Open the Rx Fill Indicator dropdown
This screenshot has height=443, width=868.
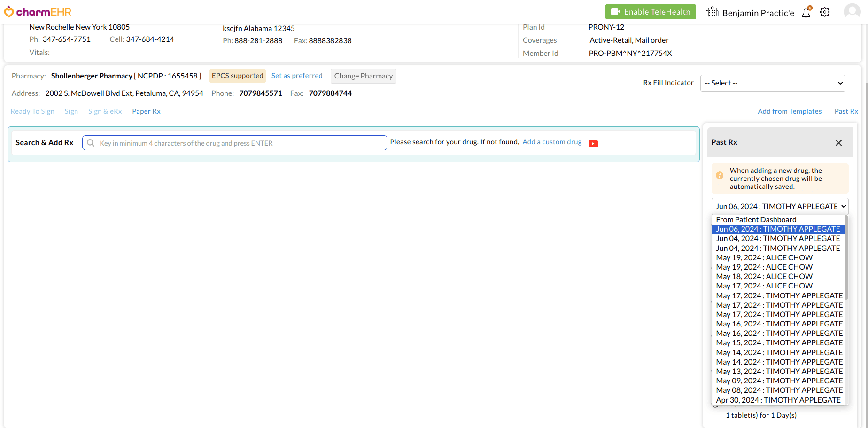point(773,83)
